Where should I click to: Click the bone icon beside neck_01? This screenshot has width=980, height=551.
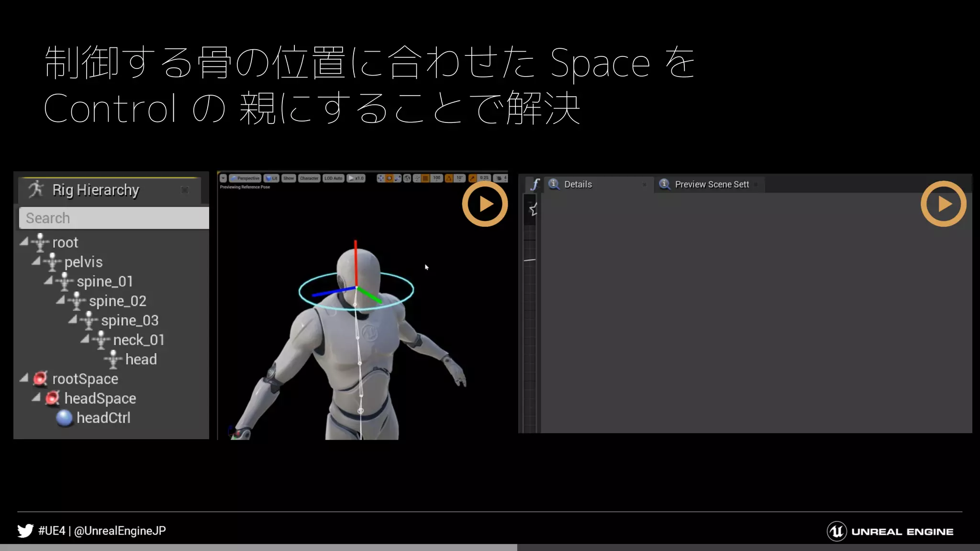101,340
